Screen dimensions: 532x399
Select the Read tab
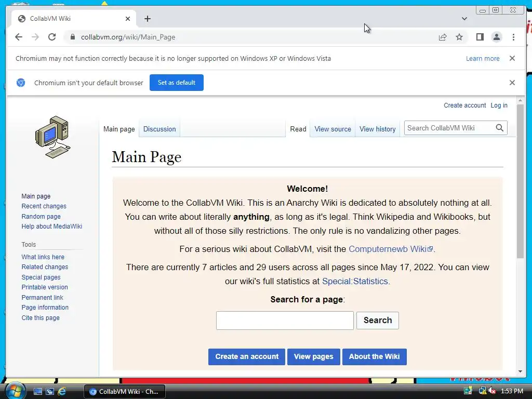point(298,129)
